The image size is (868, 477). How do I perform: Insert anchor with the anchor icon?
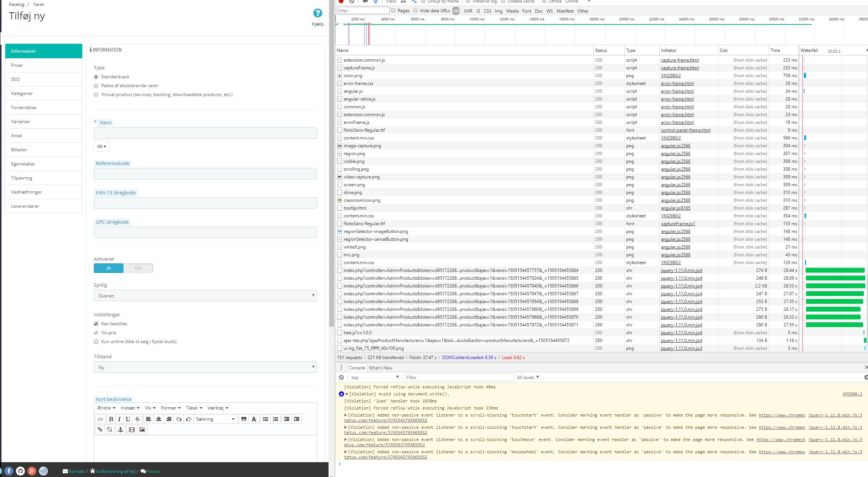(120, 430)
